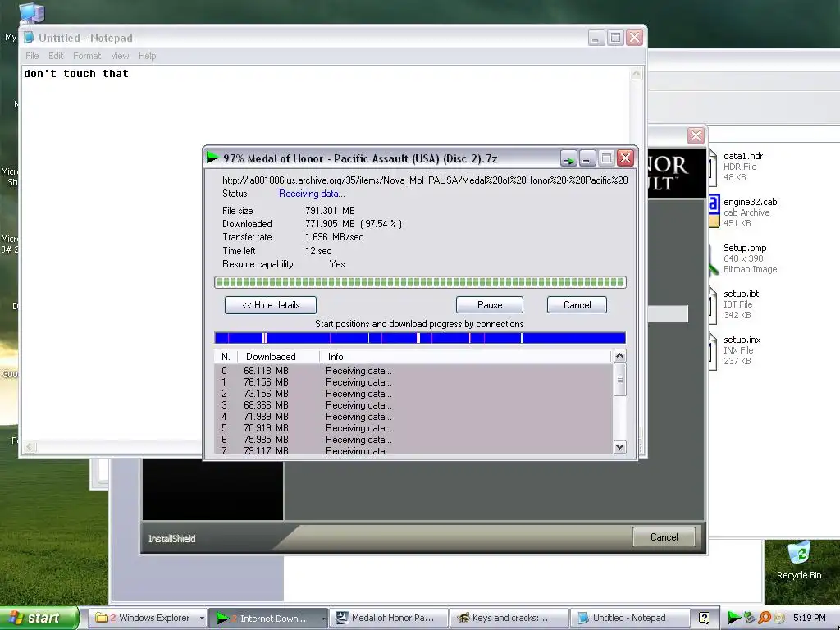Switch to Keys and cracks taskbar item

509,618
